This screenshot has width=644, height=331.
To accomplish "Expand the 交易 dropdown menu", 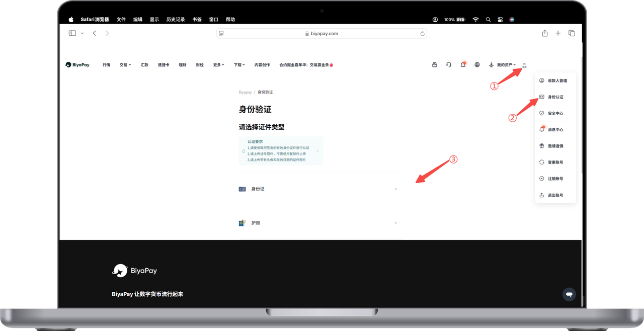I will (x=125, y=65).
